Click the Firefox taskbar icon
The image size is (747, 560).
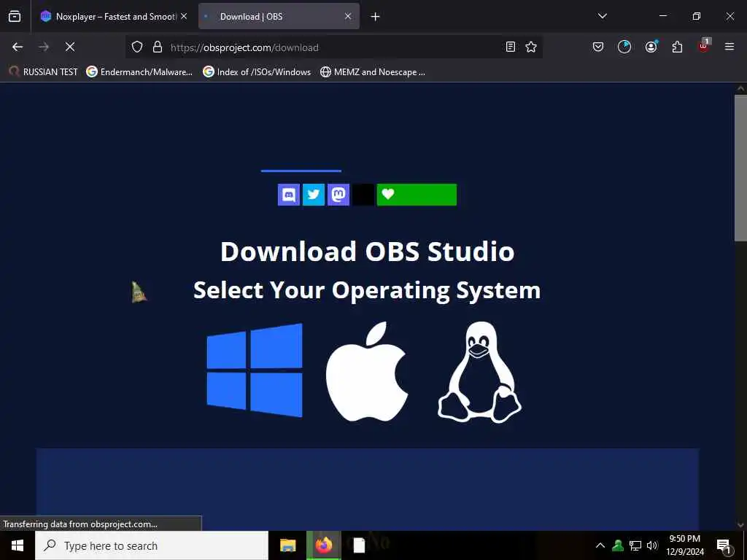point(323,545)
